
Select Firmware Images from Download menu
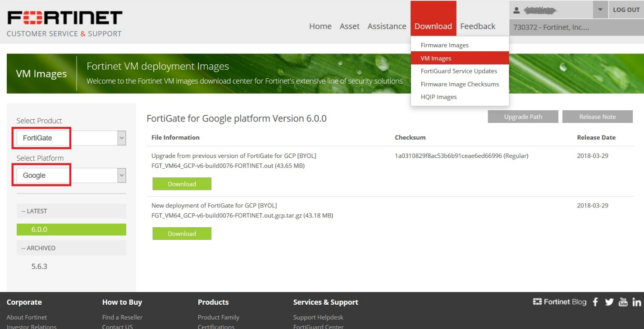click(444, 45)
